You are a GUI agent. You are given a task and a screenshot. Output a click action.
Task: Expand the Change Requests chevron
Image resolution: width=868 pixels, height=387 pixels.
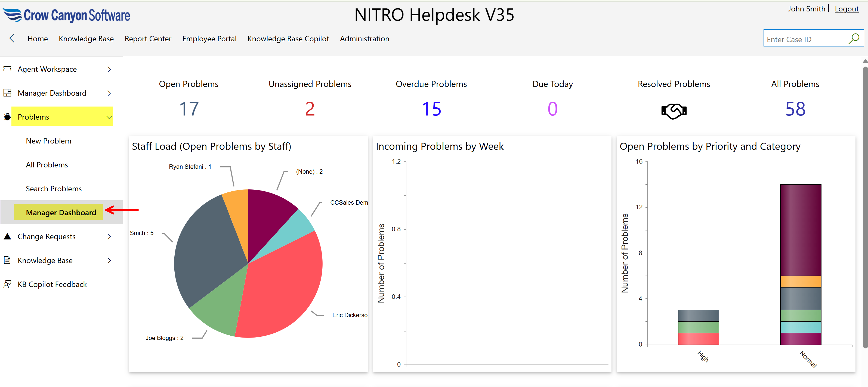pos(109,236)
